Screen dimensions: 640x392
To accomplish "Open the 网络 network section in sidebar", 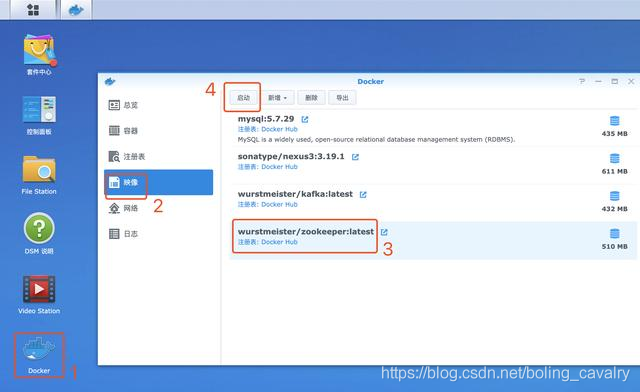I will pyautogui.click(x=158, y=208).
